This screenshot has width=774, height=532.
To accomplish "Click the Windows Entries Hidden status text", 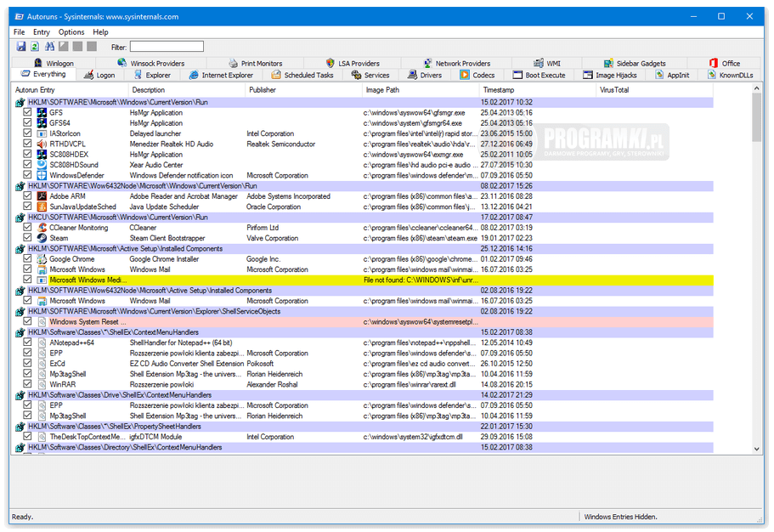I will pos(620,517).
